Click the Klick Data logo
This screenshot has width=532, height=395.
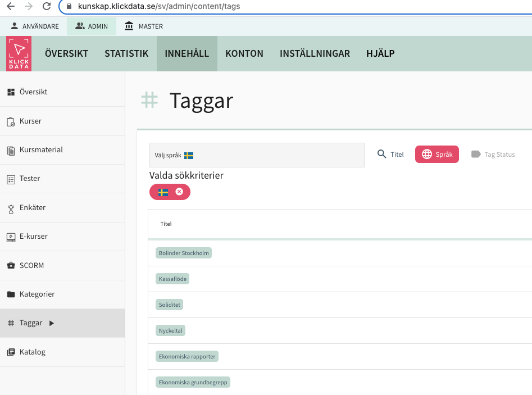click(x=19, y=53)
